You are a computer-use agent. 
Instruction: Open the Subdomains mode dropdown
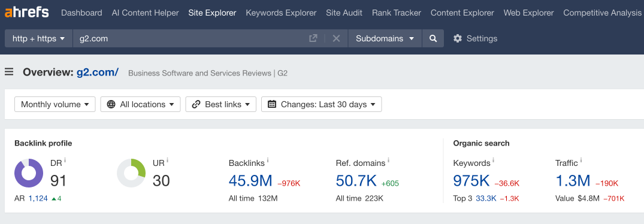click(385, 38)
